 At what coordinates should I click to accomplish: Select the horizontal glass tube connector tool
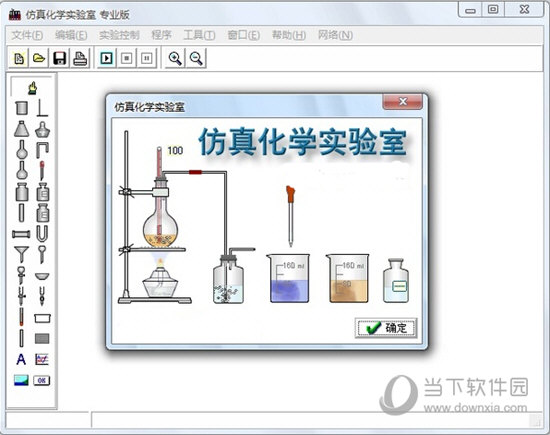coord(21,234)
